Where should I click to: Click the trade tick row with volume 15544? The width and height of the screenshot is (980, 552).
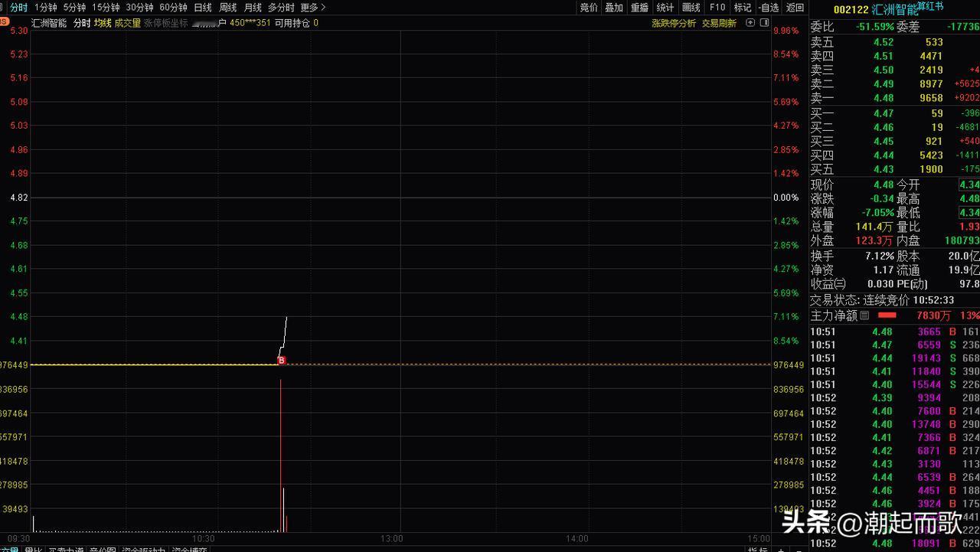(x=894, y=384)
